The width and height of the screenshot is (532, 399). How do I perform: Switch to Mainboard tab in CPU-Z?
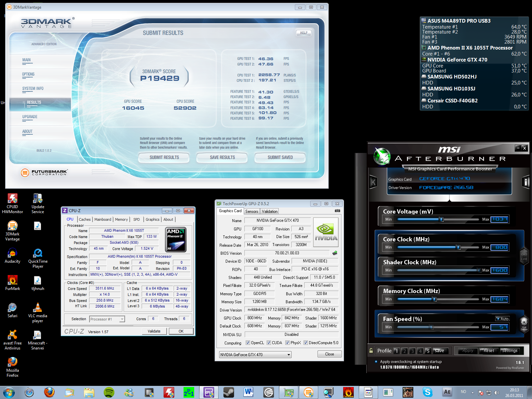103,219
